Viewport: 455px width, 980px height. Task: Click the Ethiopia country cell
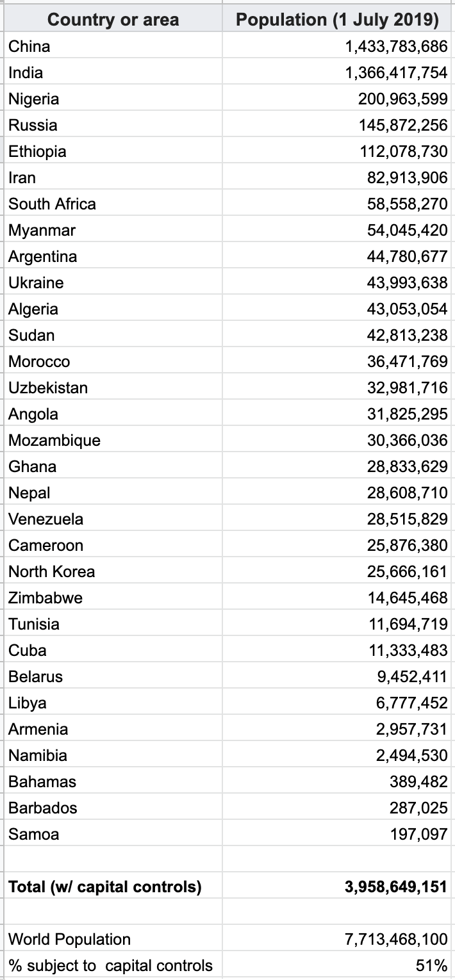click(x=113, y=151)
